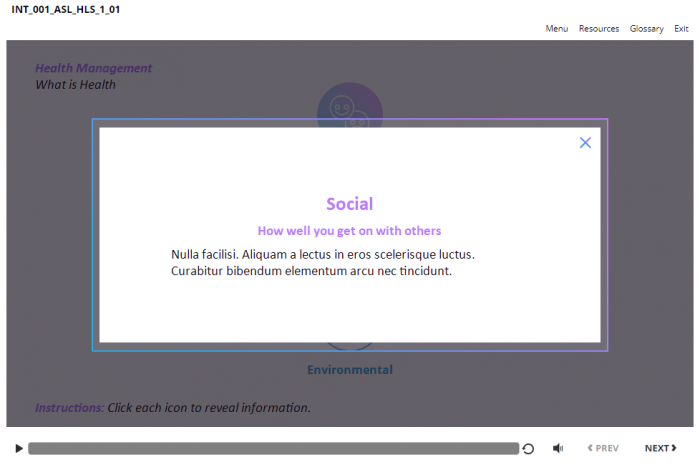Open the Resources panel
700x470 pixels.
tap(598, 29)
